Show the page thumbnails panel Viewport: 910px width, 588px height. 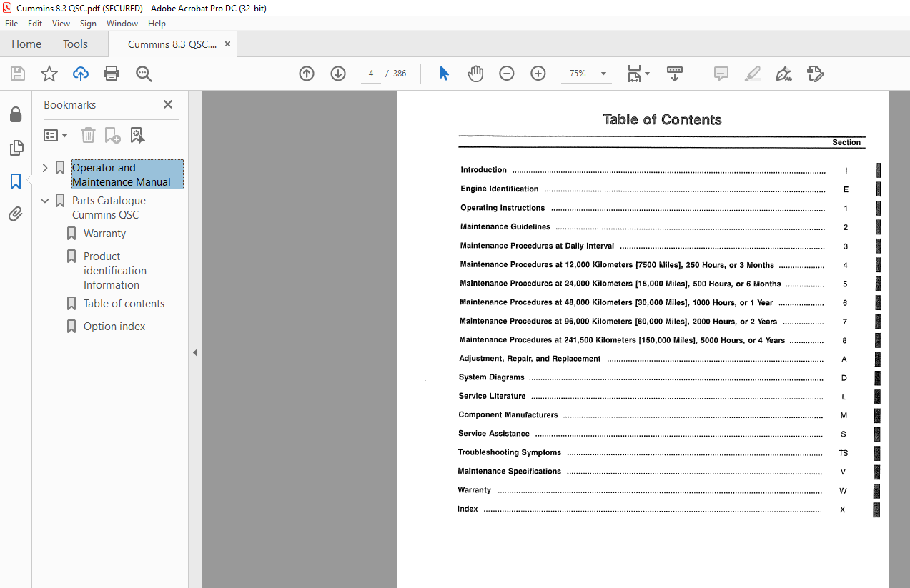click(x=16, y=149)
